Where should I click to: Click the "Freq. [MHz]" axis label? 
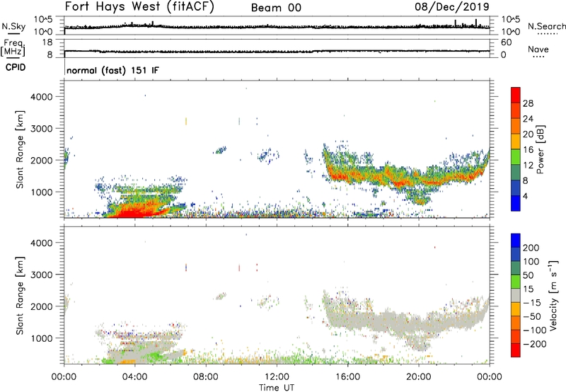[x=13, y=47]
